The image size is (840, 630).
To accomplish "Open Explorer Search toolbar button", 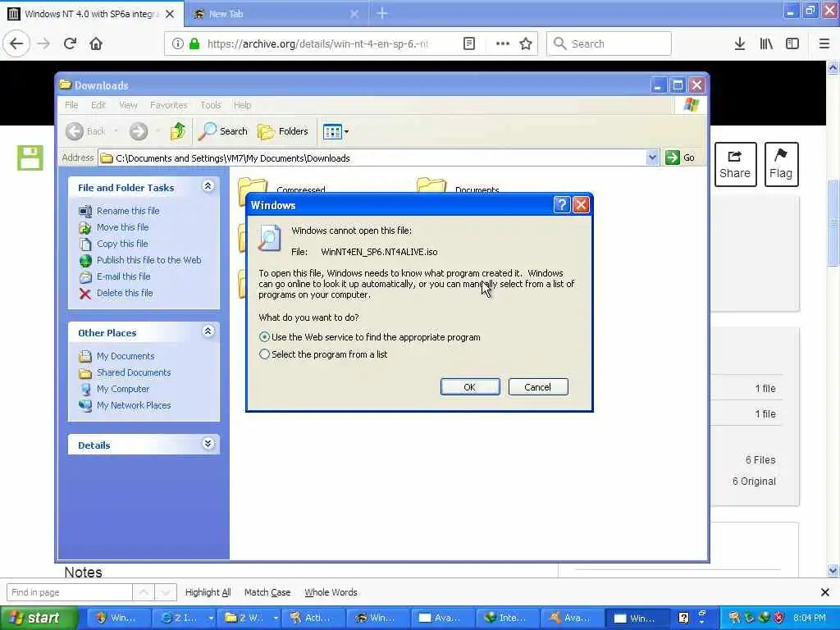I will 223,131.
